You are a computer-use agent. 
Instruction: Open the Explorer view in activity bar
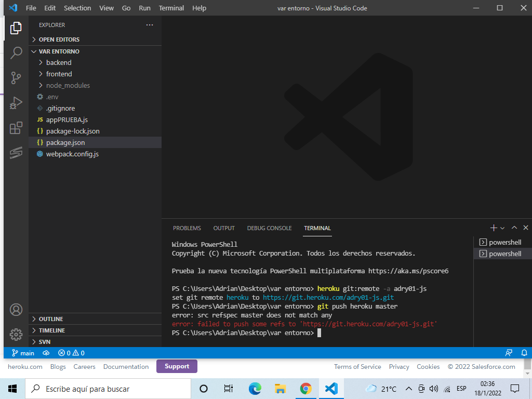tap(16, 28)
